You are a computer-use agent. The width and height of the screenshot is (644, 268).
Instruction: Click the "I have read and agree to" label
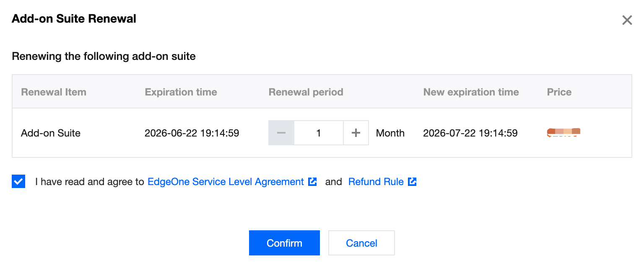pos(90,182)
